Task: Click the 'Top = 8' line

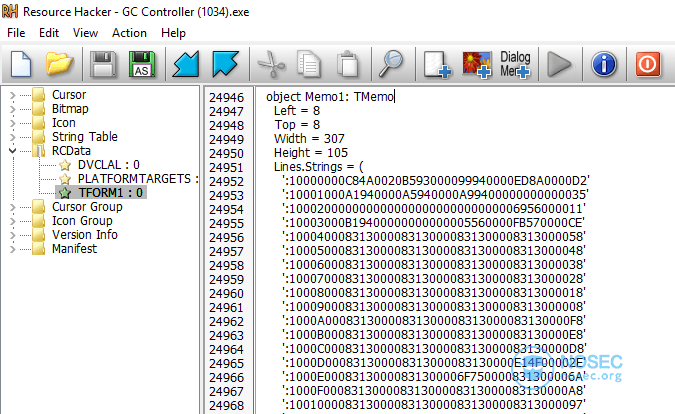Action: [297, 124]
